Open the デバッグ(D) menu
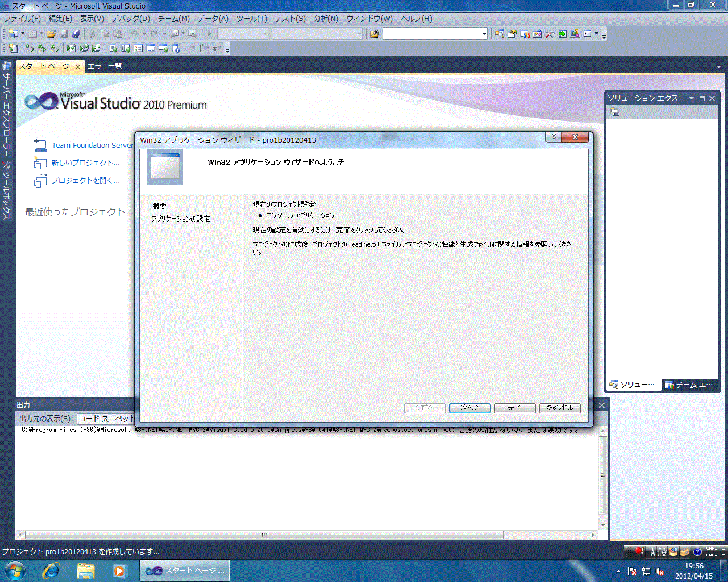Image resolution: width=728 pixels, height=582 pixels. (x=131, y=18)
